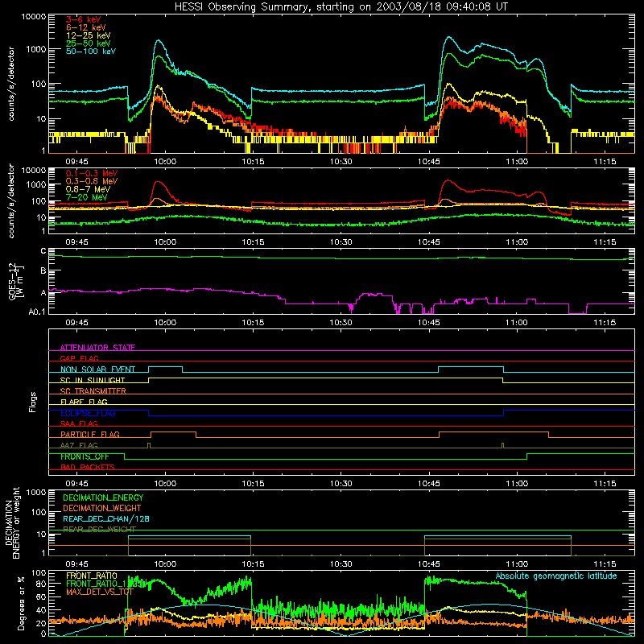Click the C tick label on GOES panel
Screen dimensions: 644x644
[43, 251]
